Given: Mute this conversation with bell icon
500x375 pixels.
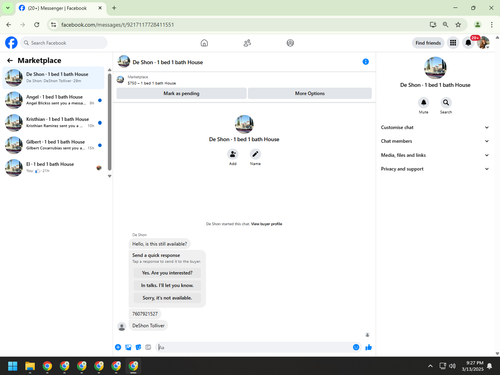Looking at the screenshot, I should click(423, 102).
